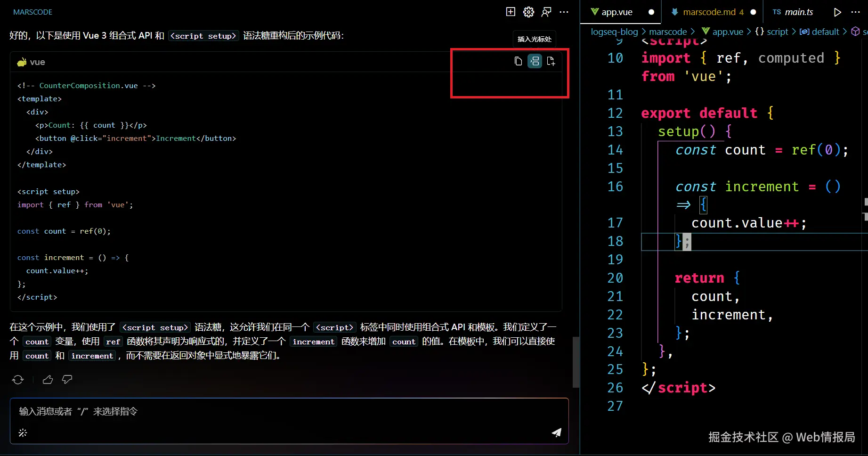
Task: Click 'CounterComposition.vue' comment in chat code
Action: [89, 86]
